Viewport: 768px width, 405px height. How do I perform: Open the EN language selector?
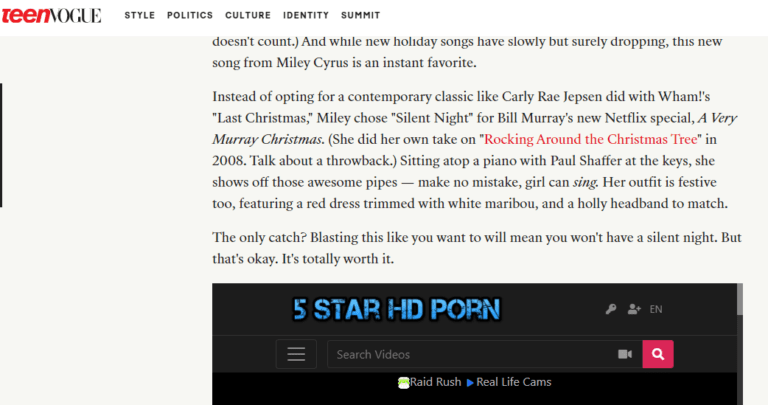(x=656, y=309)
